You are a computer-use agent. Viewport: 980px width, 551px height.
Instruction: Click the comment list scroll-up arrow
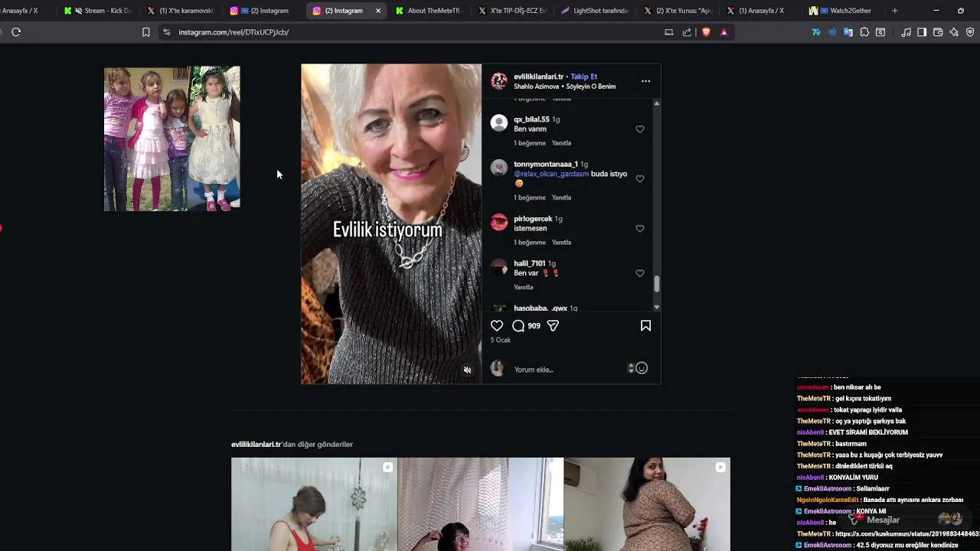pos(656,103)
